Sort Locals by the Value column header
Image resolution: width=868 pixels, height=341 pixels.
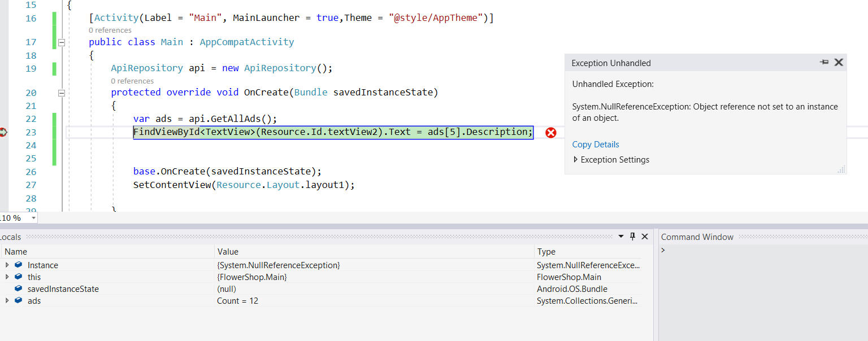point(228,252)
